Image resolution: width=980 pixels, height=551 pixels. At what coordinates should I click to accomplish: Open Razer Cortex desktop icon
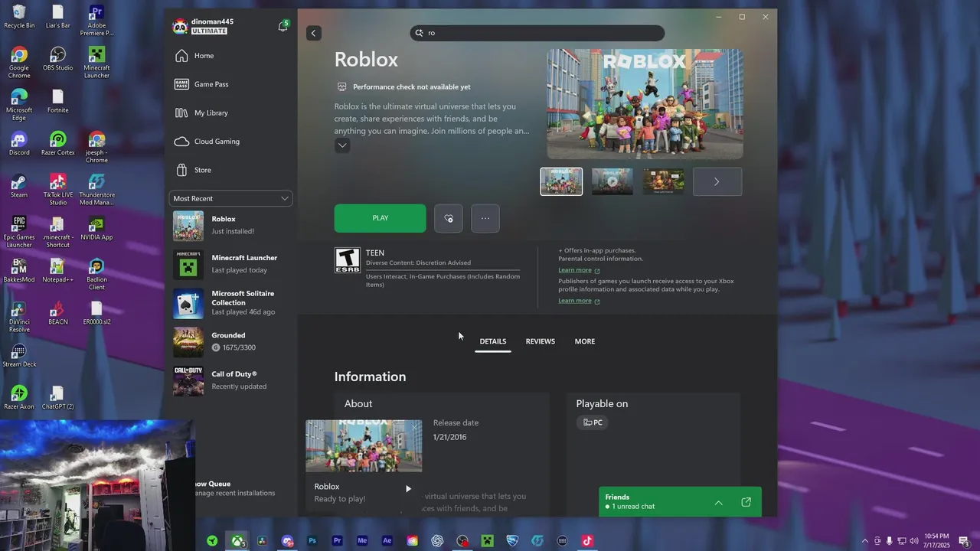(58, 144)
